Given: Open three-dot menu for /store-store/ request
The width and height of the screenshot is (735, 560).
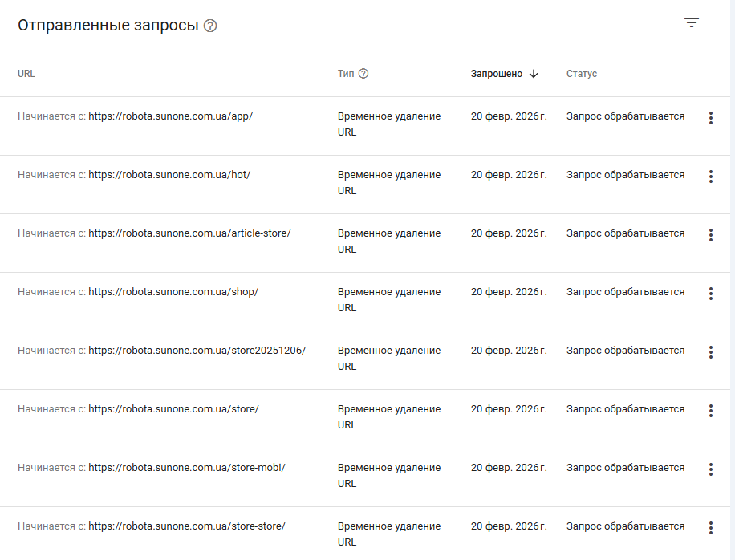Looking at the screenshot, I should point(710,528).
